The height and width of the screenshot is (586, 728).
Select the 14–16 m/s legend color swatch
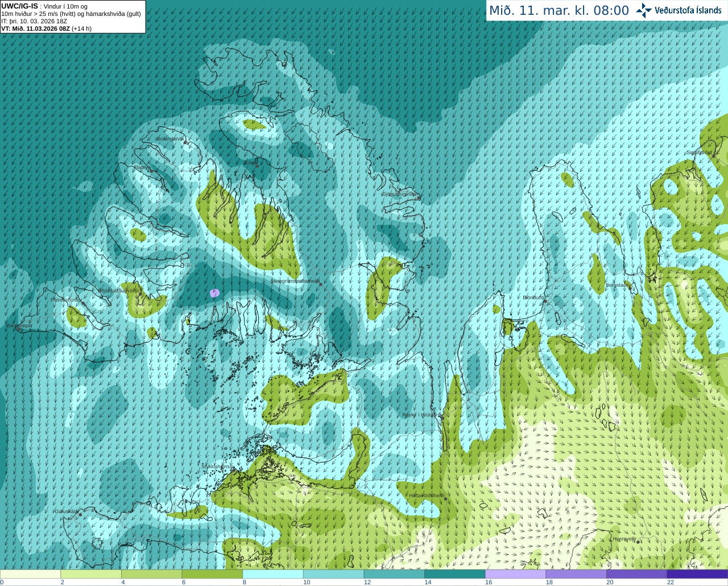455,574
